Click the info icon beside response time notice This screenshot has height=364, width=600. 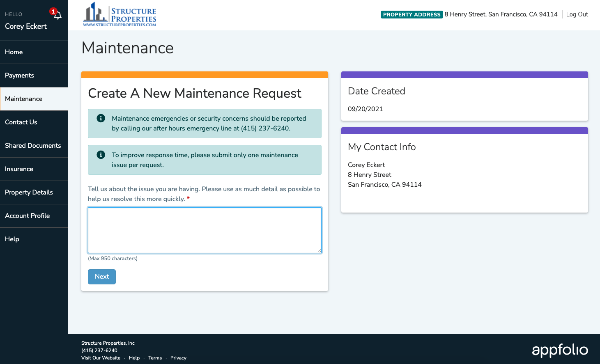[x=101, y=155]
